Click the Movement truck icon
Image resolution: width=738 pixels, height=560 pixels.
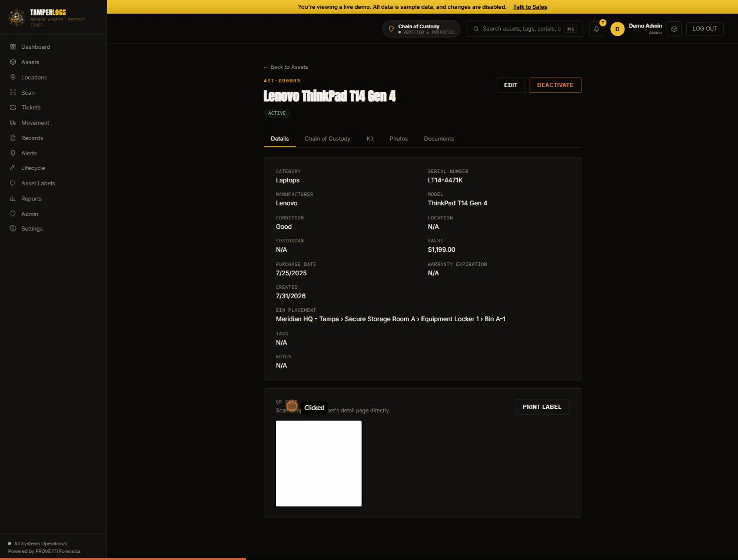coord(13,123)
